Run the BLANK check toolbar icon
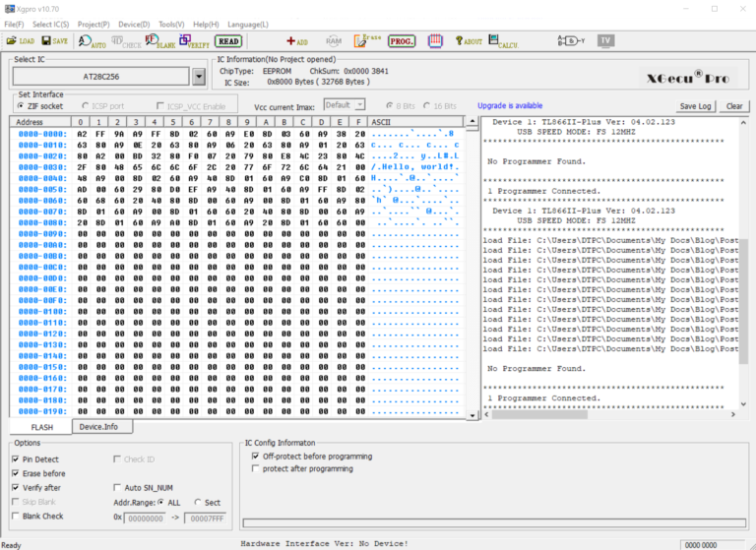Image resolution: width=756 pixels, height=550 pixels. [160, 41]
